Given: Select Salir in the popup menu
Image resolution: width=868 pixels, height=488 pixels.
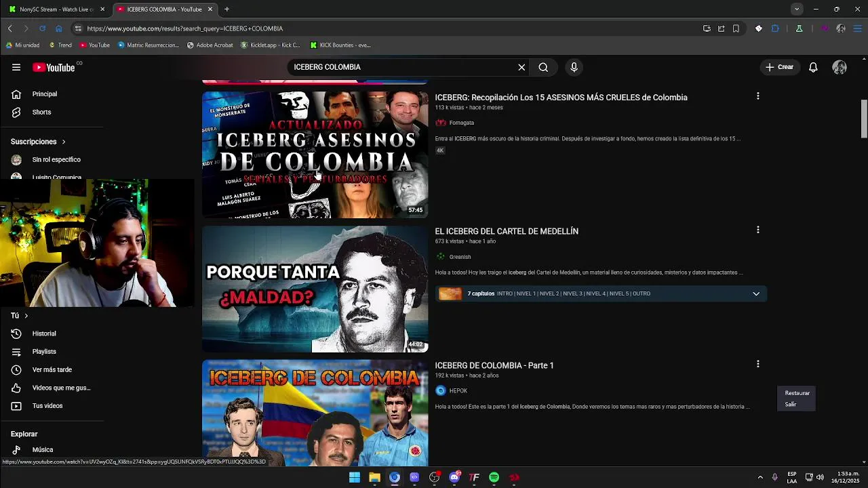Looking at the screenshot, I should pyautogui.click(x=791, y=405).
